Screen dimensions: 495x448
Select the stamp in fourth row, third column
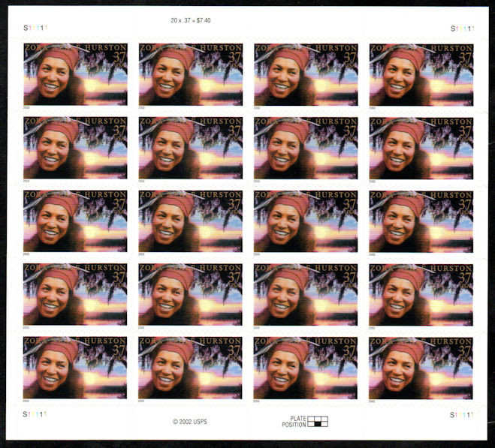[306, 294]
